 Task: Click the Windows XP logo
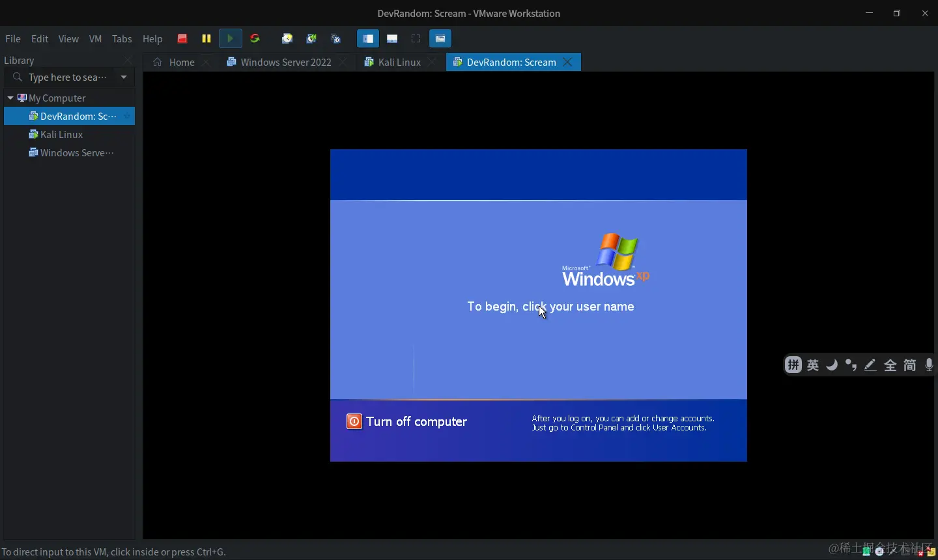pos(606,260)
